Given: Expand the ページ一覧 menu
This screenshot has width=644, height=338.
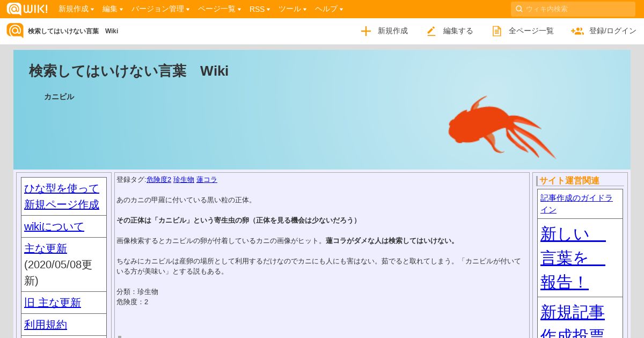Looking at the screenshot, I should [x=219, y=9].
